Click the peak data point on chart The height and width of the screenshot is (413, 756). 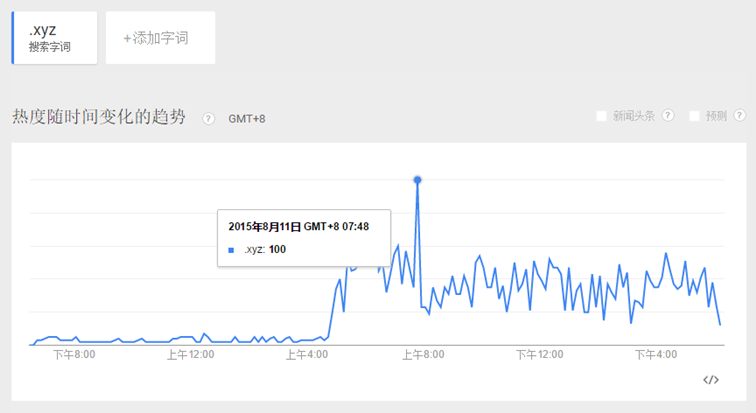(417, 180)
